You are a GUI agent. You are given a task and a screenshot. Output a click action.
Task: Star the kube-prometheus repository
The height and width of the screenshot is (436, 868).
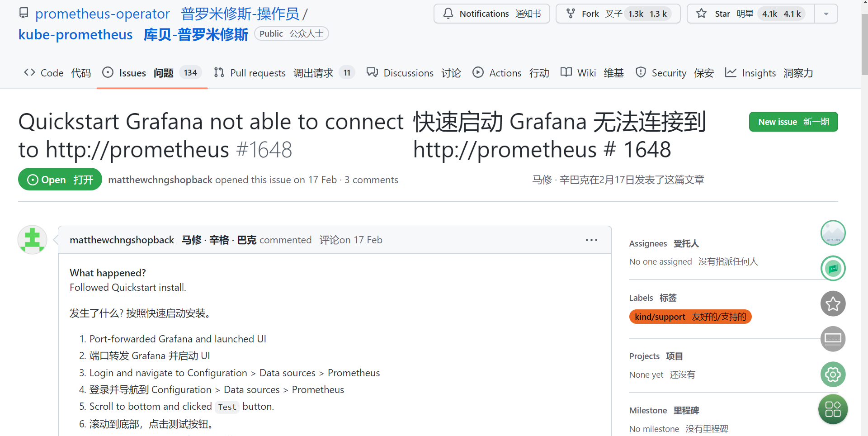pyautogui.click(x=751, y=14)
